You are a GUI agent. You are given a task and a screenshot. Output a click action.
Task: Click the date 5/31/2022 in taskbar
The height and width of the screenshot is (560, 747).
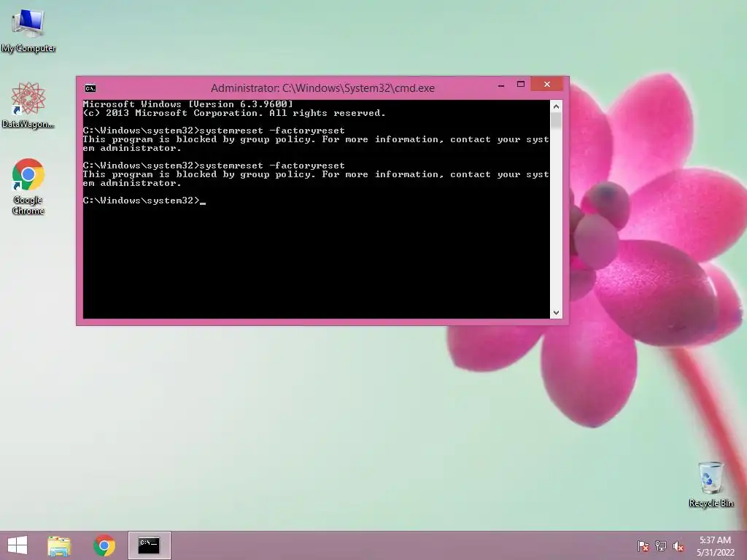pyautogui.click(x=715, y=553)
